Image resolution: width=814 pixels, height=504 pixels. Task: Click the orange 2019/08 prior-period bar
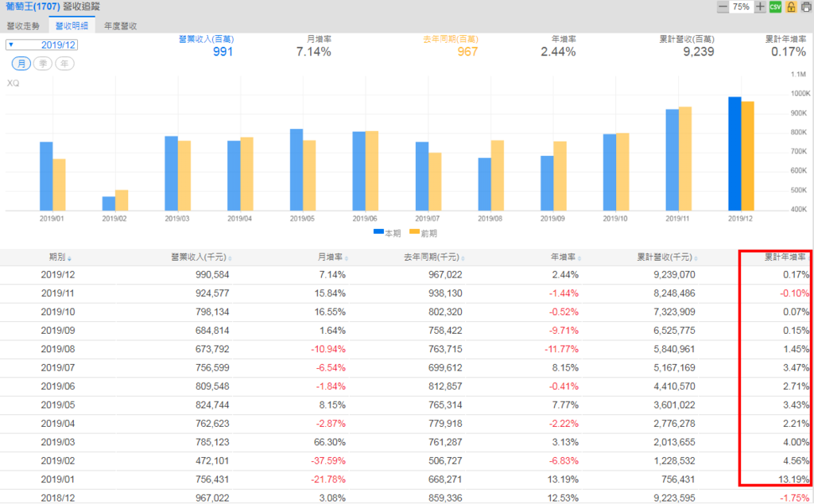point(498,176)
